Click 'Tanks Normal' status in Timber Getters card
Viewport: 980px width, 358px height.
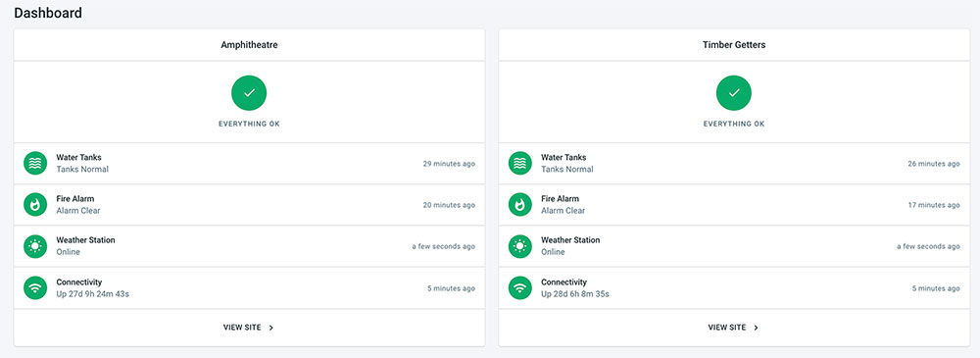[566, 170]
